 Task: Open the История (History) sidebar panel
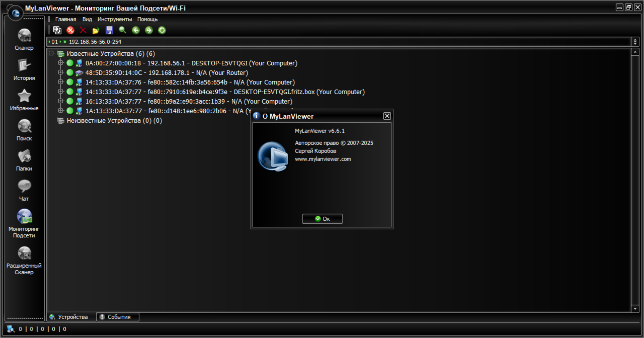point(24,70)
